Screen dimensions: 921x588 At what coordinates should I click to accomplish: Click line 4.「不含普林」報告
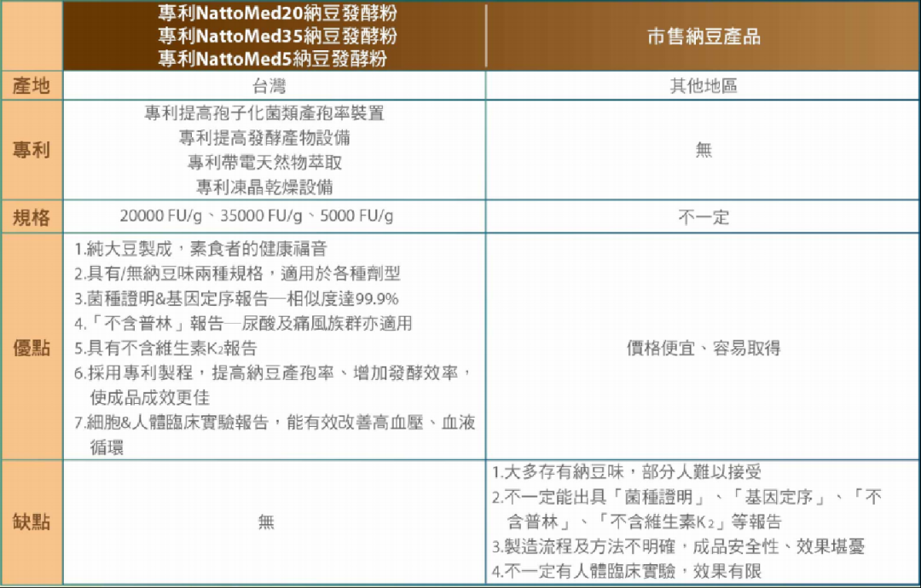243,323
